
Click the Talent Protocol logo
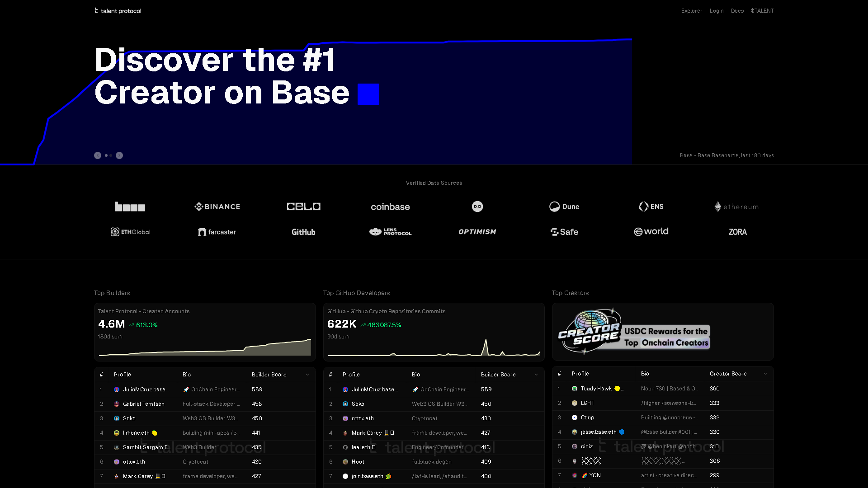click(x=118, y=10)
